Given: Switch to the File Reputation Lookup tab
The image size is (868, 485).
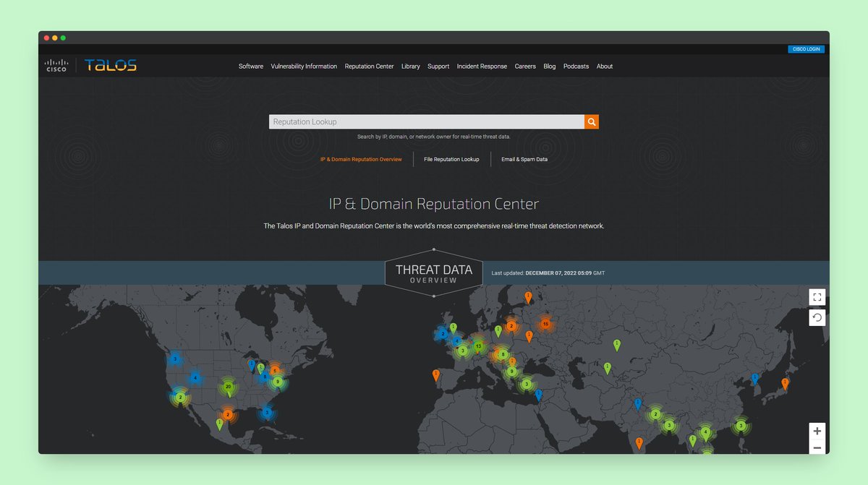Looking at the screenshot, I should click(x=451, y=159).
